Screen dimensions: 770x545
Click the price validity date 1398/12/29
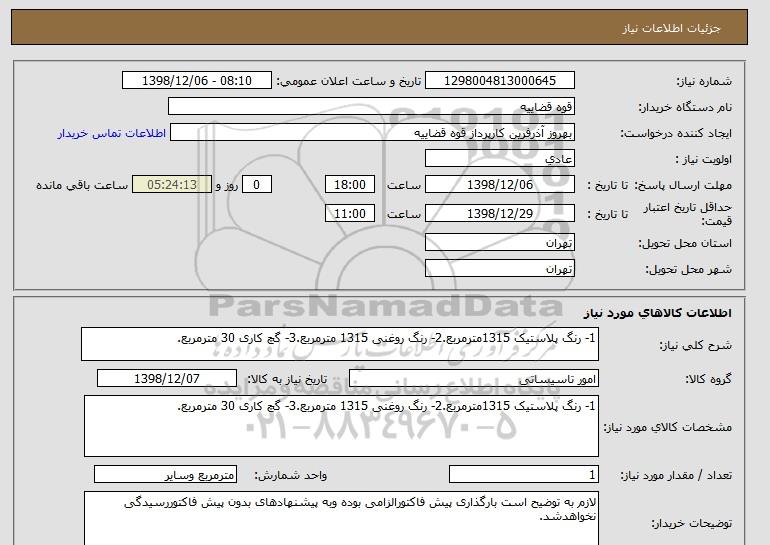coord(499,214)
